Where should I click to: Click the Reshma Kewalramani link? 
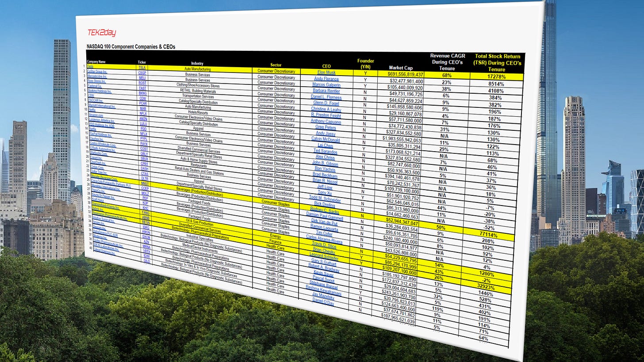click(x=323, y=290)
